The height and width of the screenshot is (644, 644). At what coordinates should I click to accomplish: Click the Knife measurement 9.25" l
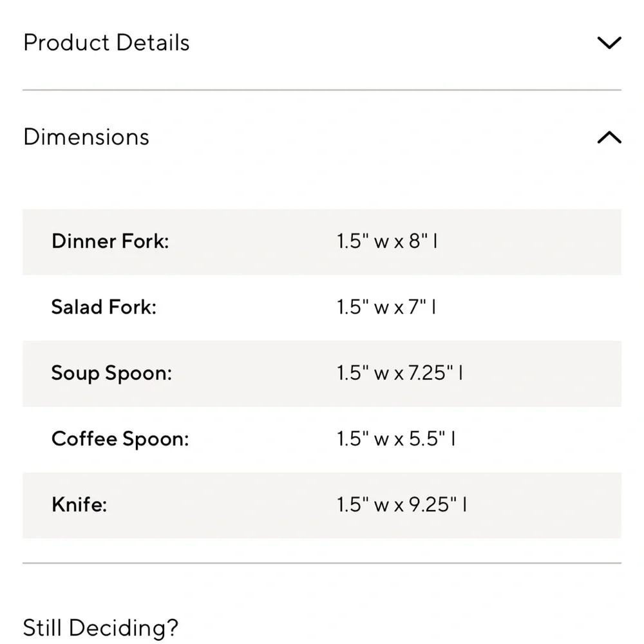(x=399, y=506)
